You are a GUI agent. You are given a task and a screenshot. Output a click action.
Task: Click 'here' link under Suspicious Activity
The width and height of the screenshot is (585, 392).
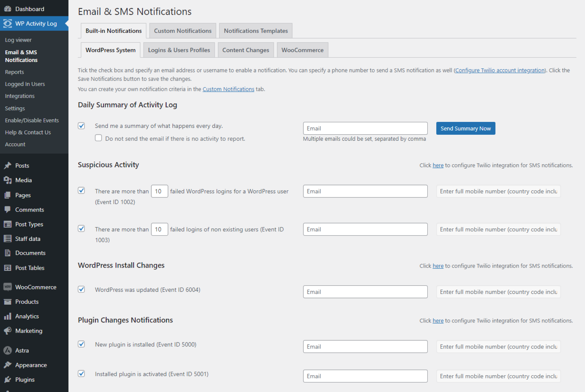pos(438,165)
